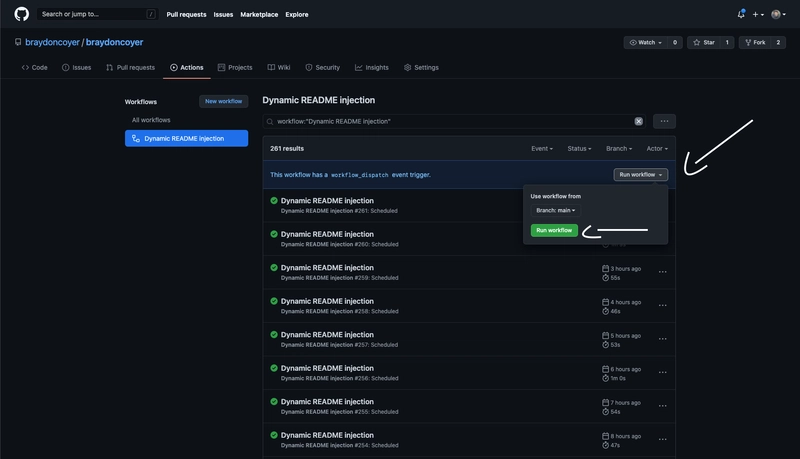Open the notifications bell
This screenshot has width=800, height=459.
(741, 14)
